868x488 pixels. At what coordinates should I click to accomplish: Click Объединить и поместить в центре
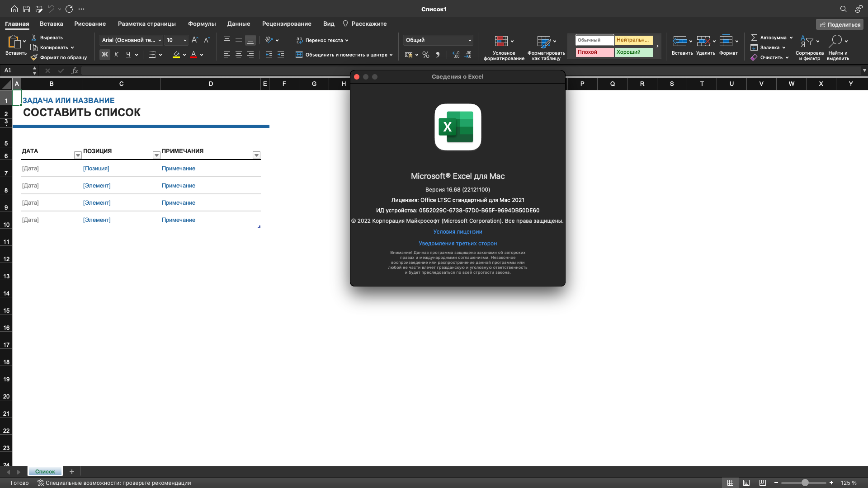pyautogui.click(x=344, y=55)
